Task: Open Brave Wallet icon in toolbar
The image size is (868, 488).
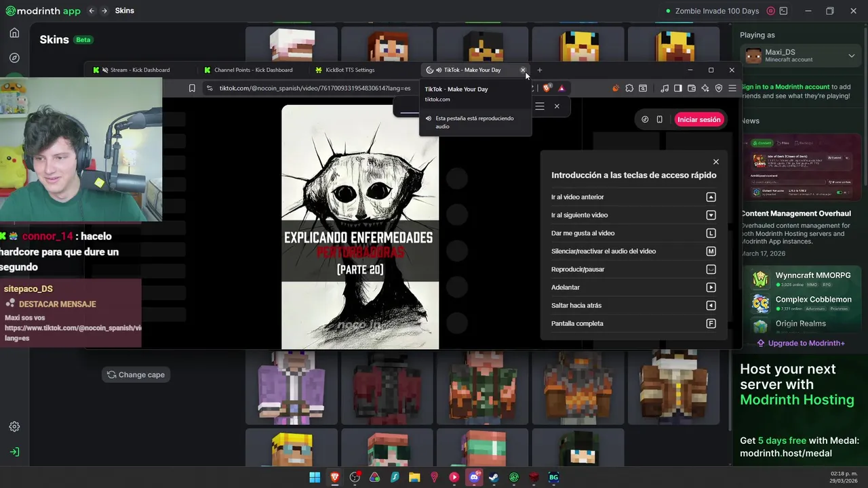Action: point(692,88)
